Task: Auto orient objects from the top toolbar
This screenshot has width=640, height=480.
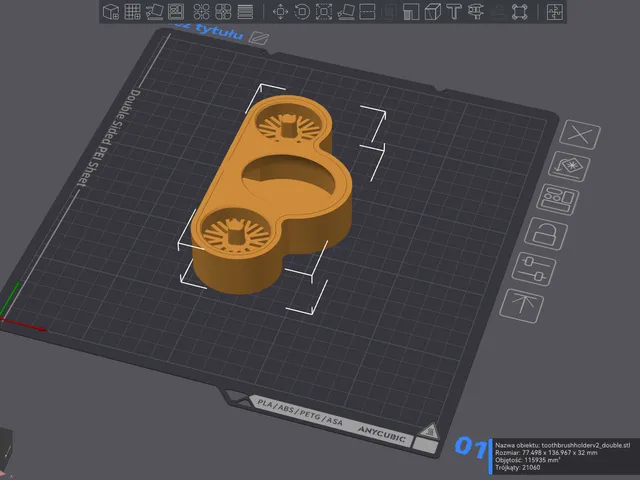Action: coord(154,12)
